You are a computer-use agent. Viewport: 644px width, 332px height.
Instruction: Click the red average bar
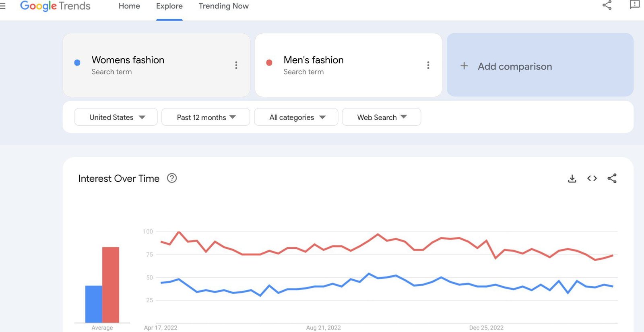click(111, 285)
